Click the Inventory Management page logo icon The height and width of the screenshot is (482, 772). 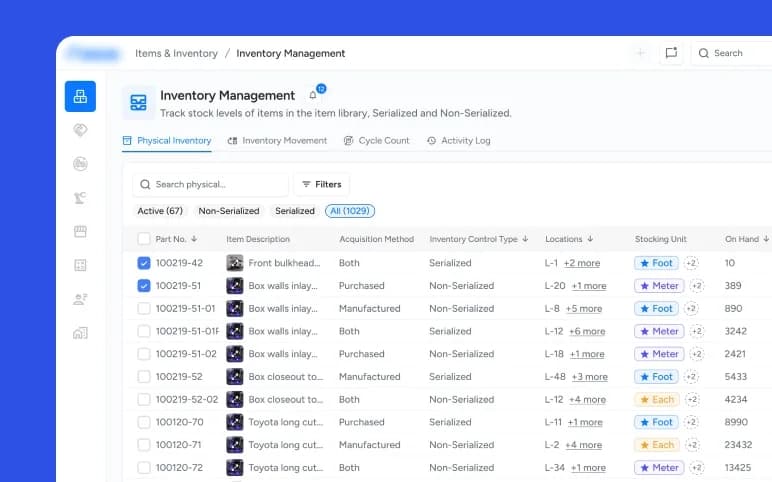coord(138,102)
